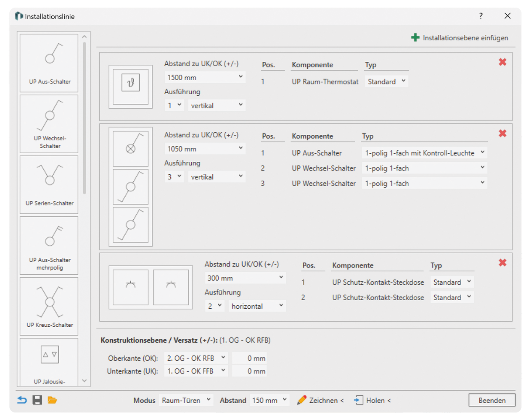Remove the 300 mm socket installation level

[502, 263]
